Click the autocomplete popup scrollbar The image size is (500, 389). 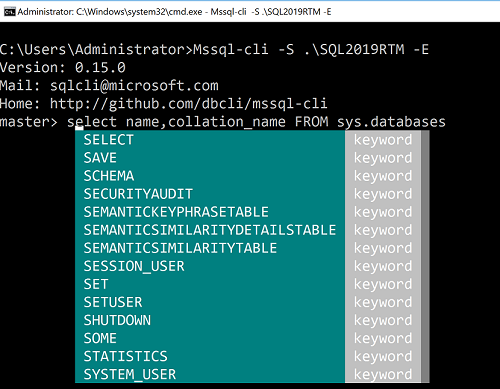(x=425, y=256)
